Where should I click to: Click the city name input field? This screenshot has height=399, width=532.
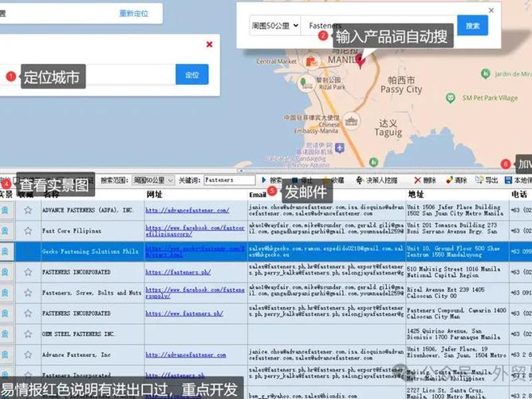coord(88,74)
